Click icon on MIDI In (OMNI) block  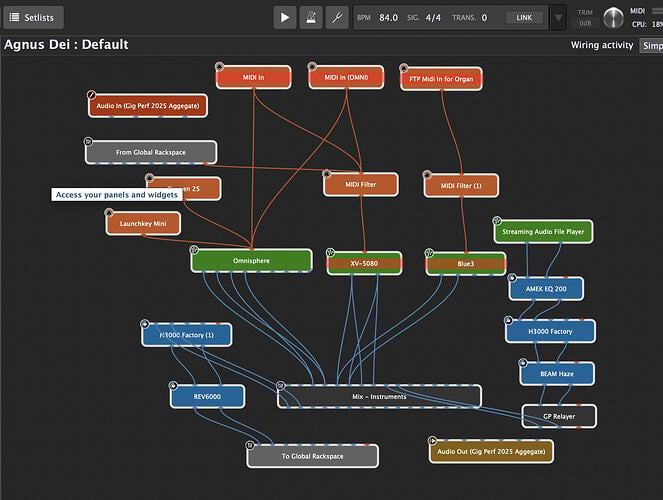click(x=312, y=66)
